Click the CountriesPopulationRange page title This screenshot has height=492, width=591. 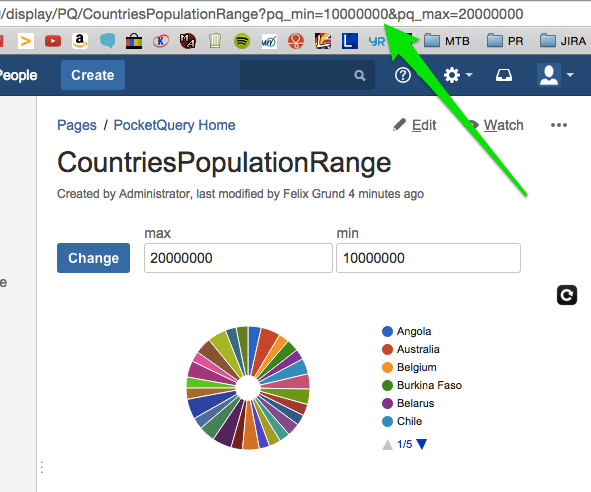pos(224,163)
